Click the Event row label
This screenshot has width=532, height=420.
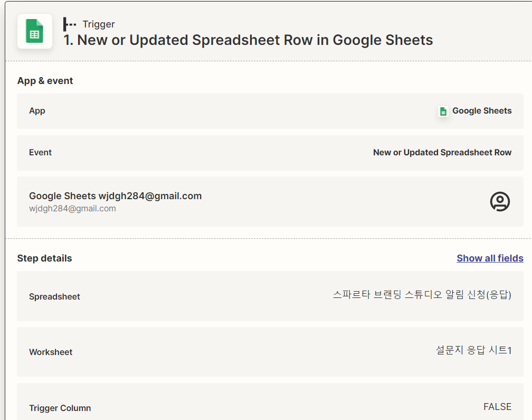click(40, 153)
